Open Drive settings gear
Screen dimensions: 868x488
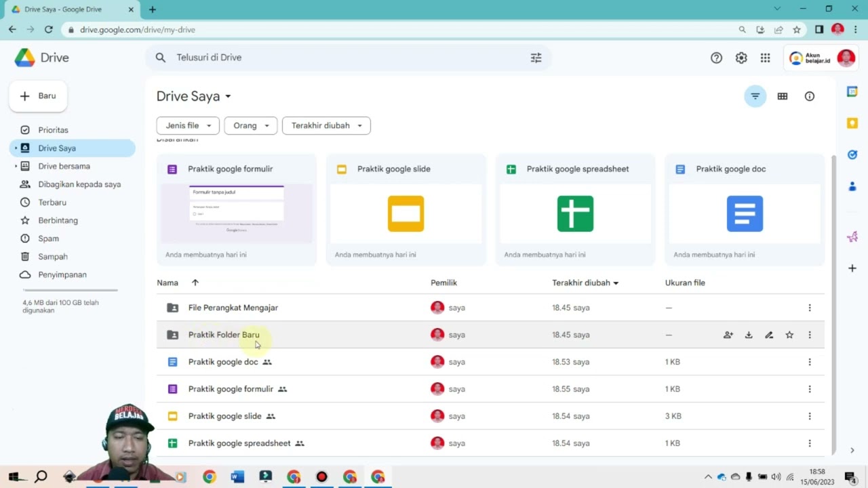[x=741, y=58]
